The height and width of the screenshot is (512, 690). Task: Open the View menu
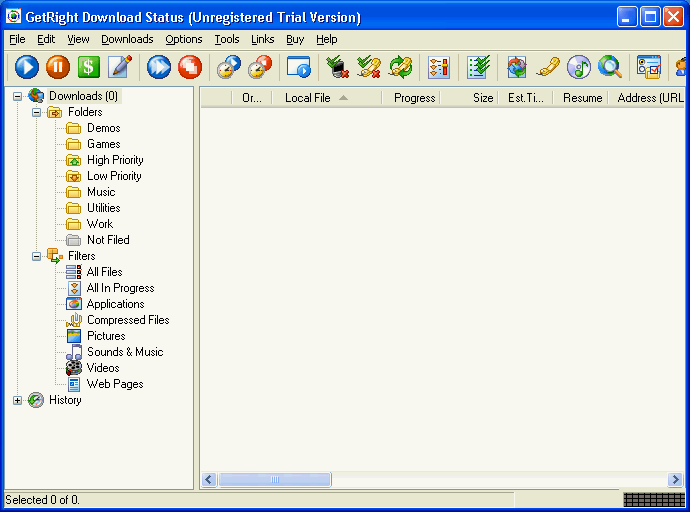(78, 40)
